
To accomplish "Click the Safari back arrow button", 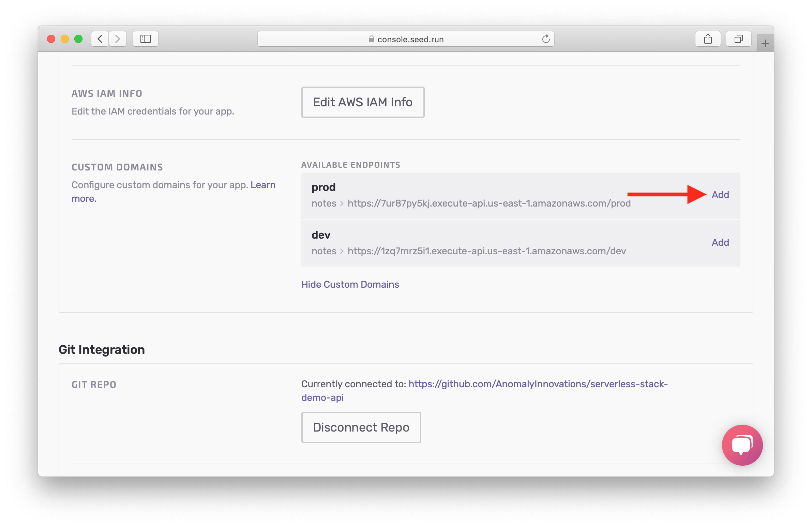I will pos(100,39).
